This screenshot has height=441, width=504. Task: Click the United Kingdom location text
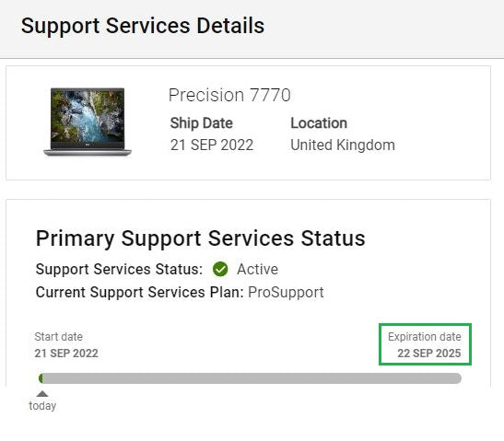point(343,145)
